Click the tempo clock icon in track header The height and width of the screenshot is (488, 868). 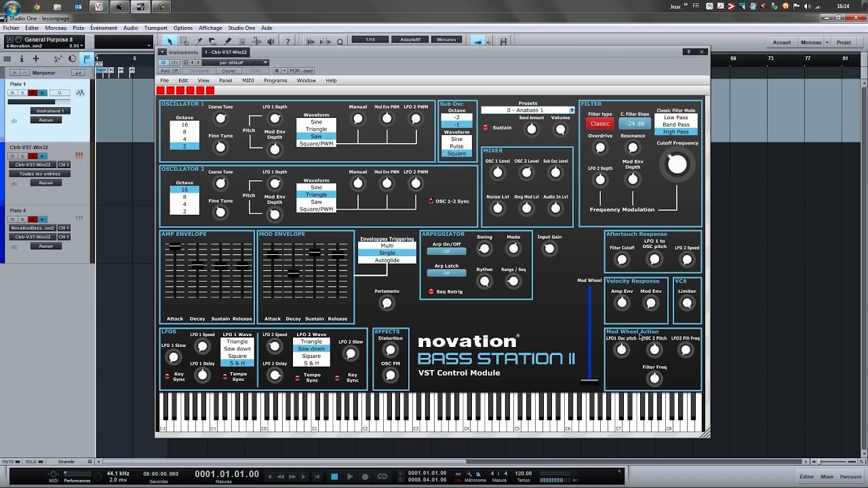(x=73, y=58)
